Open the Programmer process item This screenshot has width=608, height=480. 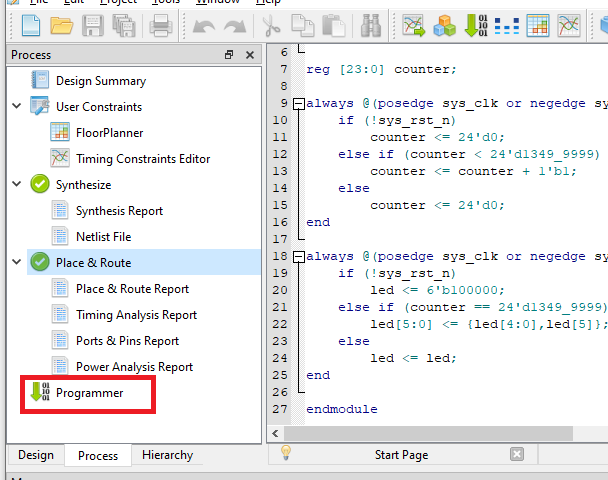[x=89, y=393]
